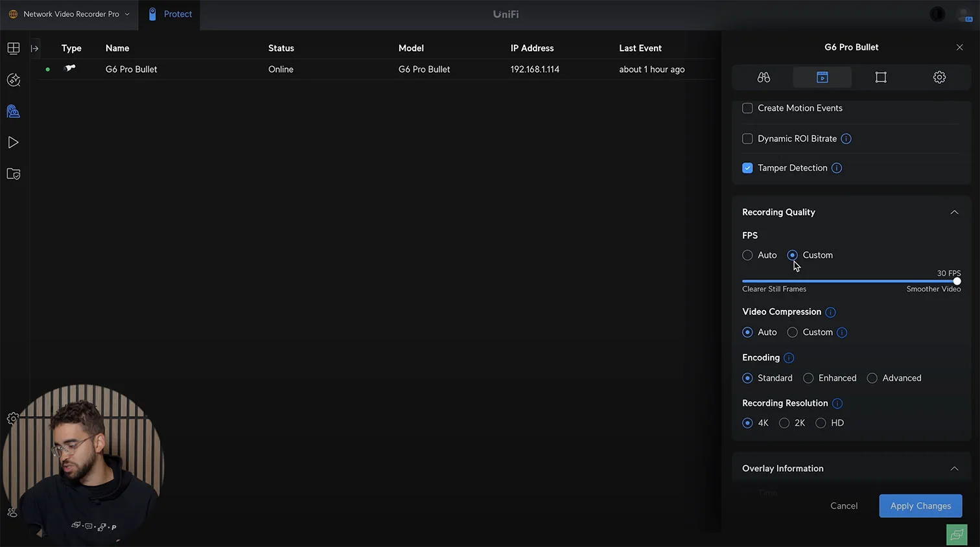
Task: Switch to the recording settings tab
Action: pos(822,77)
